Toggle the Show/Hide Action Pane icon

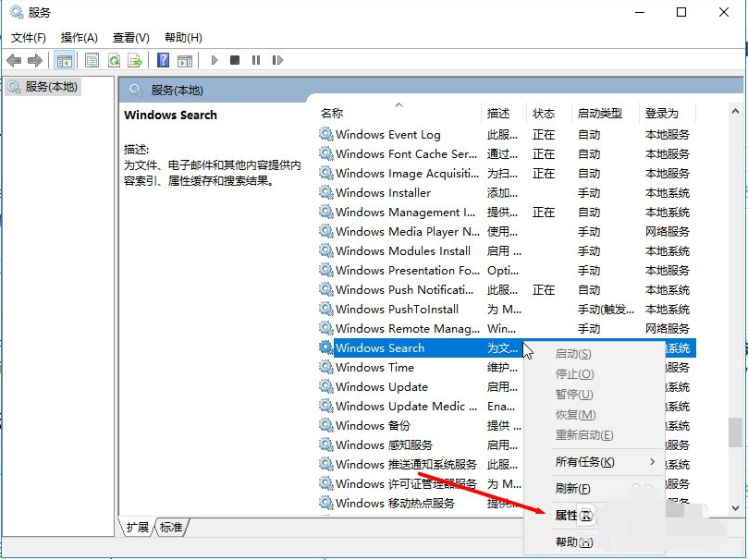coord(185,60)
